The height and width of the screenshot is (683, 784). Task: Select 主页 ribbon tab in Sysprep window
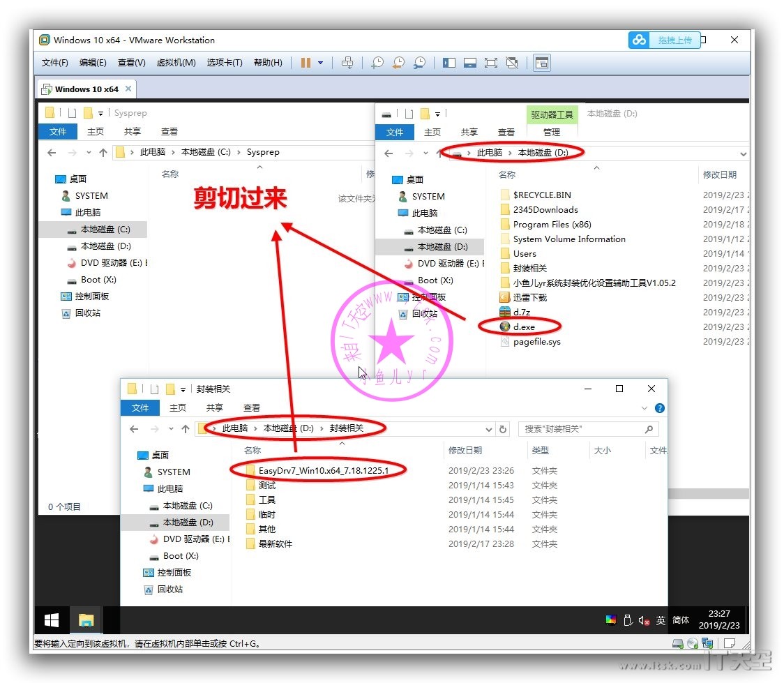coord(96,131)
